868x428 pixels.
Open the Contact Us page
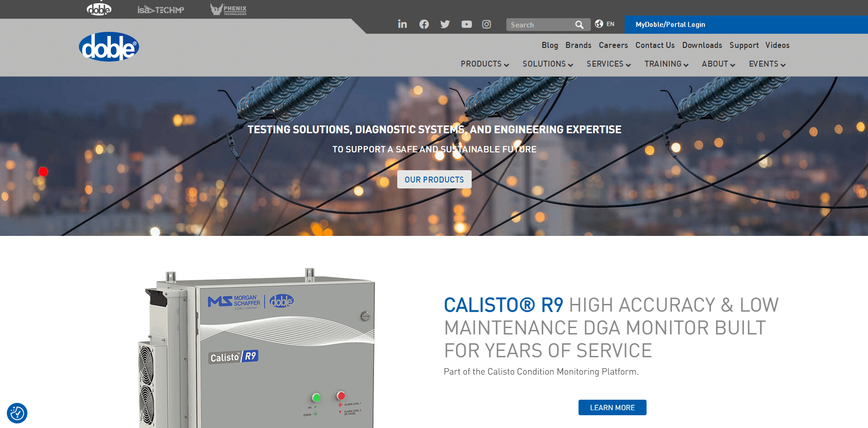click(x=655, y=45)
